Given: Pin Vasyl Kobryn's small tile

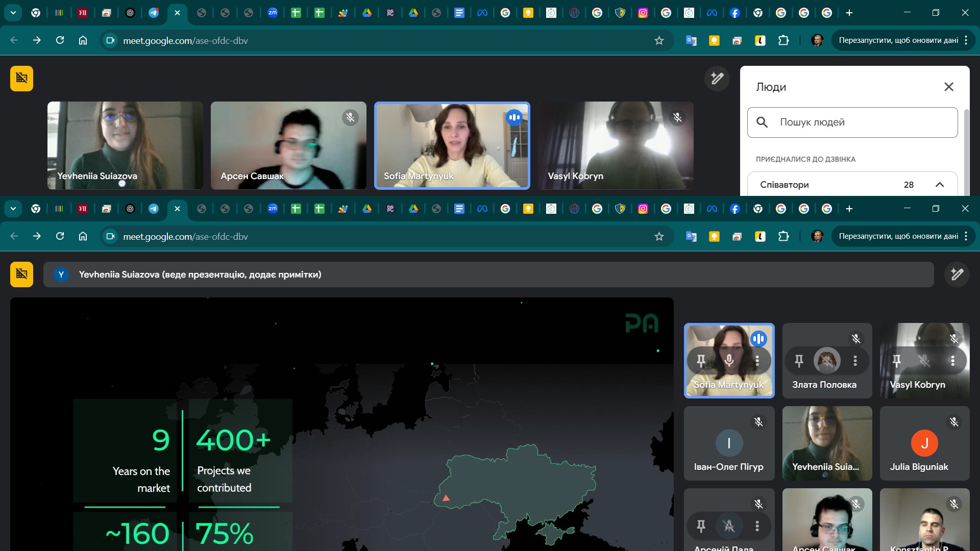Looking at the screenshot, I should [x=896, y=361].
